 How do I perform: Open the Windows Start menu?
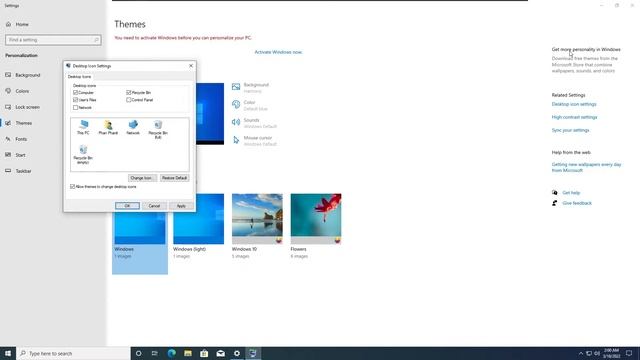pos(8,353)
